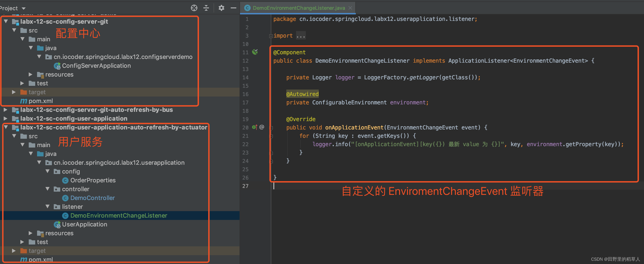Hide the Project panel with minus icon

234,8
